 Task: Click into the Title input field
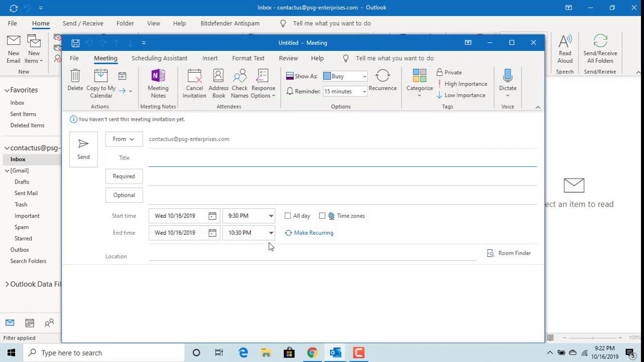click(x=343, y=158)
